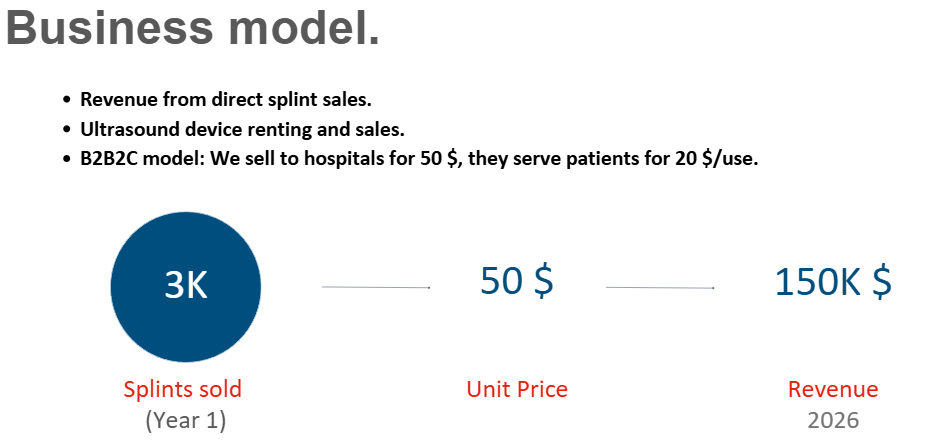The image size is (925, 446).
Task: Select the red "Splints sold" label
Action: point(183,389)
